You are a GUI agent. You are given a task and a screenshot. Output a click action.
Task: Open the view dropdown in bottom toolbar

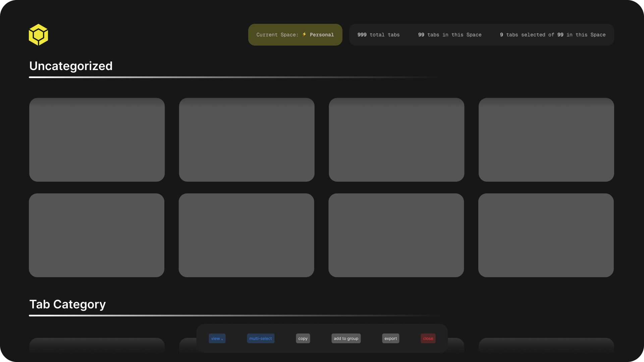click(x=217, y=338)
